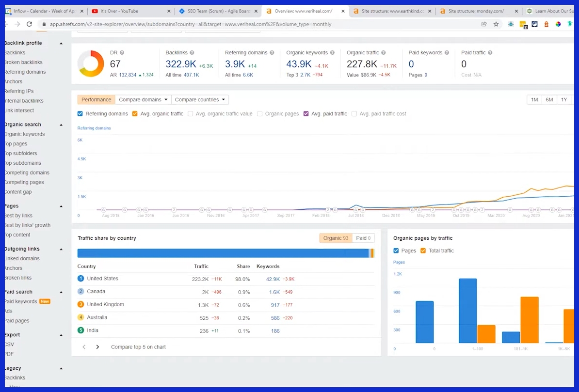The height and width of the screenshot is (392, 579).
Task: Click the browser address bar URL
Action: tap(191, 24)
